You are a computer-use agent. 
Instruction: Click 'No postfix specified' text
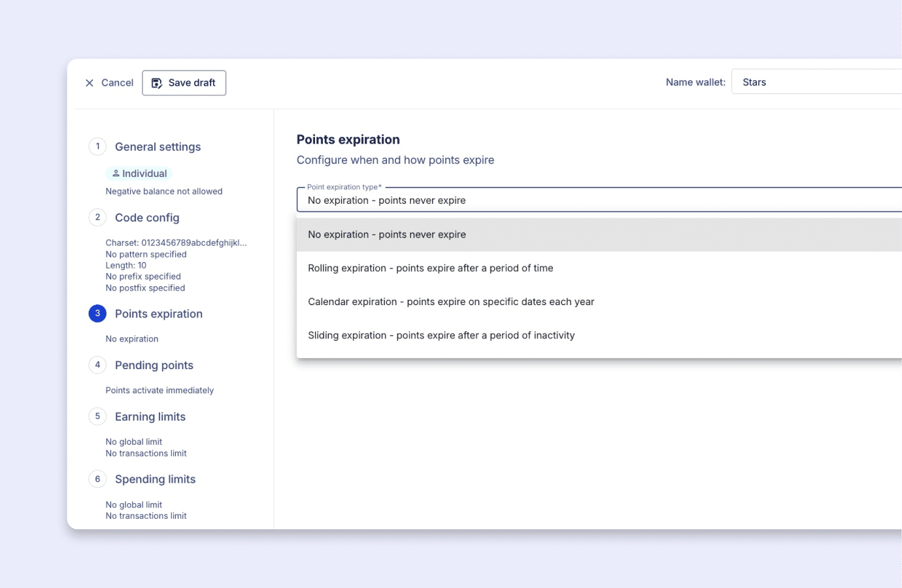(145, 287)
